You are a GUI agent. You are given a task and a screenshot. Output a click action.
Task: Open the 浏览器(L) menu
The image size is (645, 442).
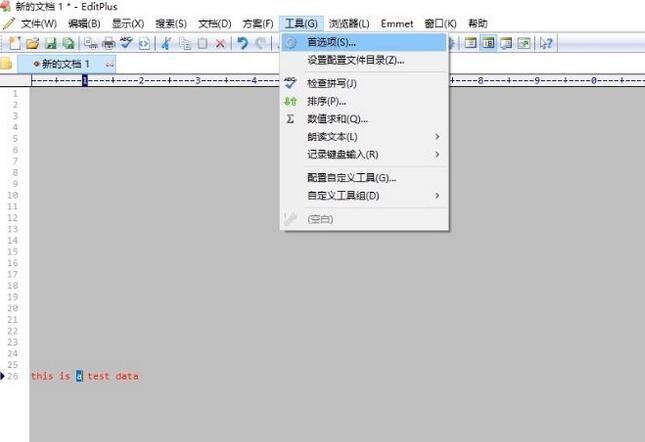[349, 23]
